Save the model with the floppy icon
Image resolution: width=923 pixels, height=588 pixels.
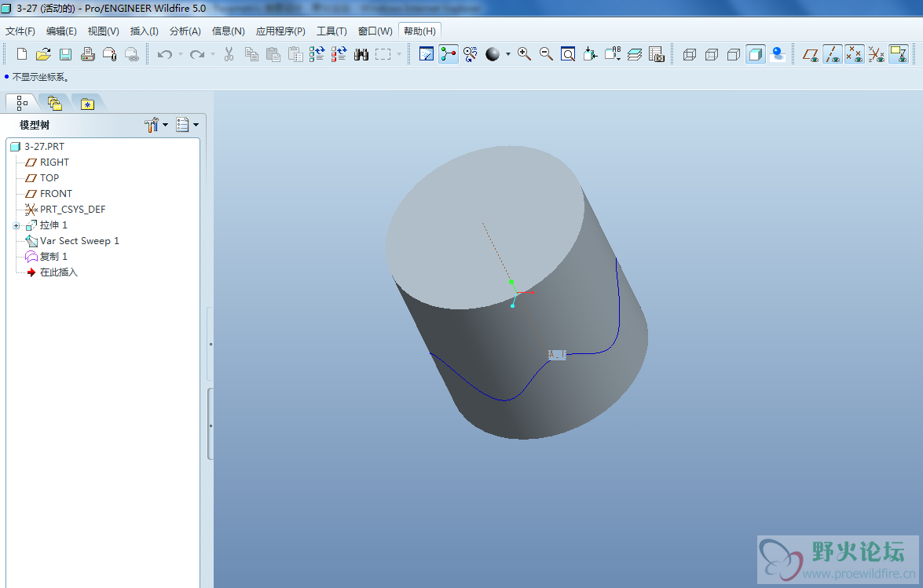point(65,55)
